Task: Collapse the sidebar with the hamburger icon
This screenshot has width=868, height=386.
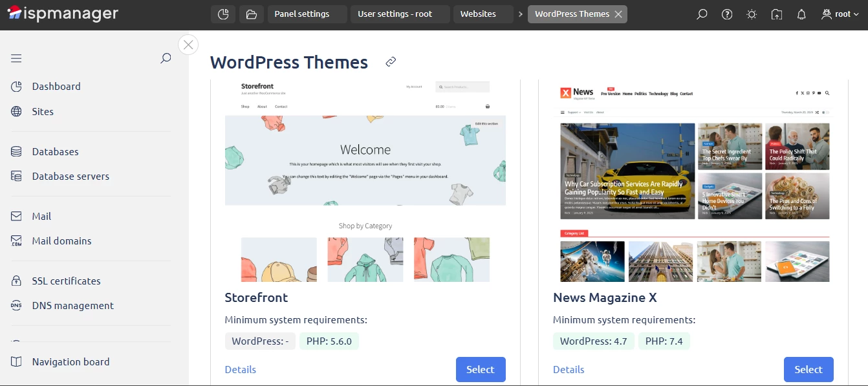Action: click(x=16, y=58)
